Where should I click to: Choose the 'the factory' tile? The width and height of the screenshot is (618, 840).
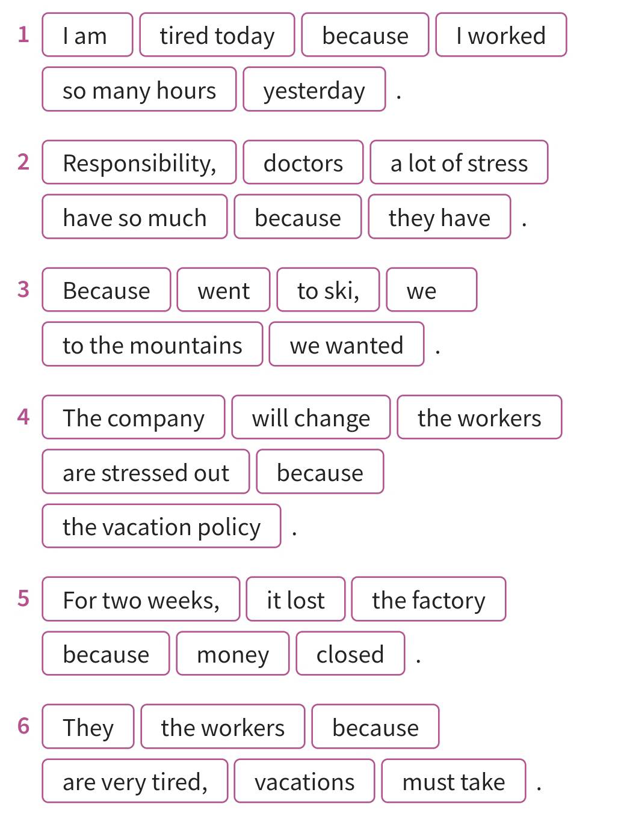pyautogui.click(x=428, y=599)
